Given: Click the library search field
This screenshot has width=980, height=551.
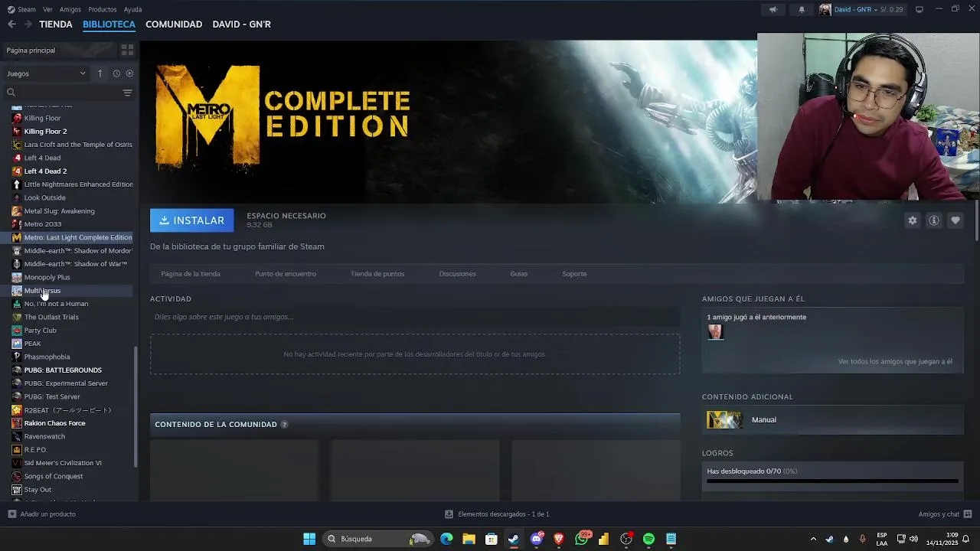Looking at the screenshot, I should coord(63,93).
